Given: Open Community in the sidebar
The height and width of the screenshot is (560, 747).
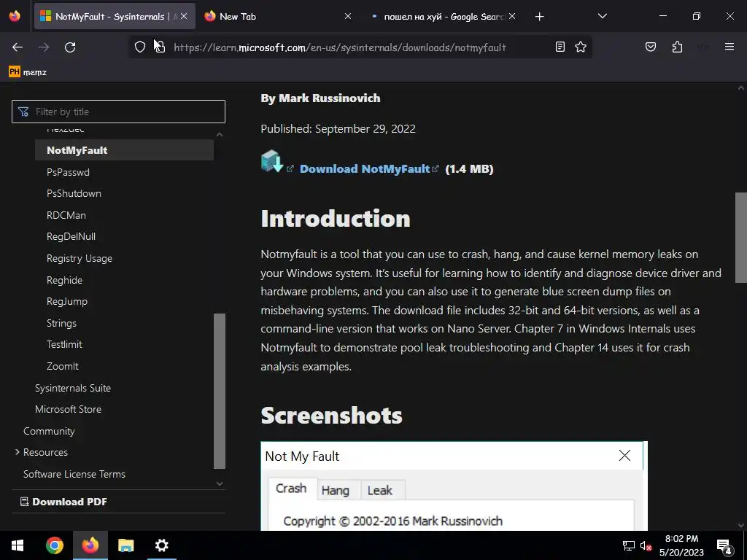Looking at the screenshot, I should coord(49,431).
